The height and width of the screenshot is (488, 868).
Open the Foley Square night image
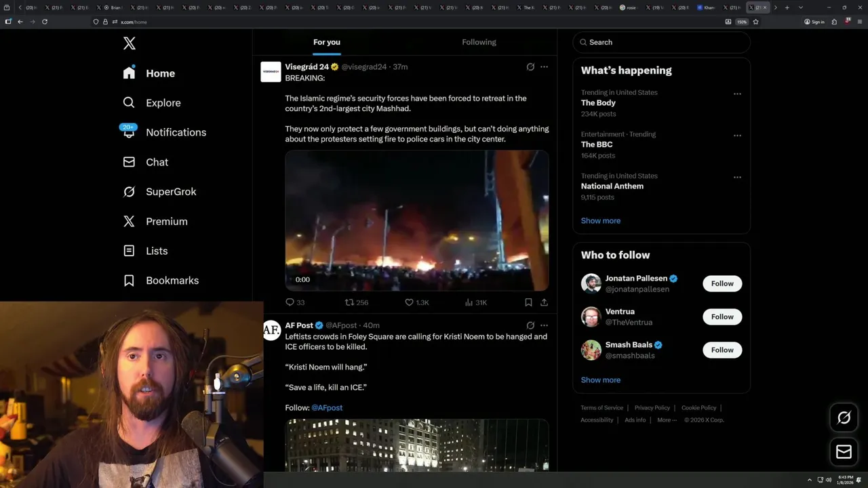tap(417, 445)
